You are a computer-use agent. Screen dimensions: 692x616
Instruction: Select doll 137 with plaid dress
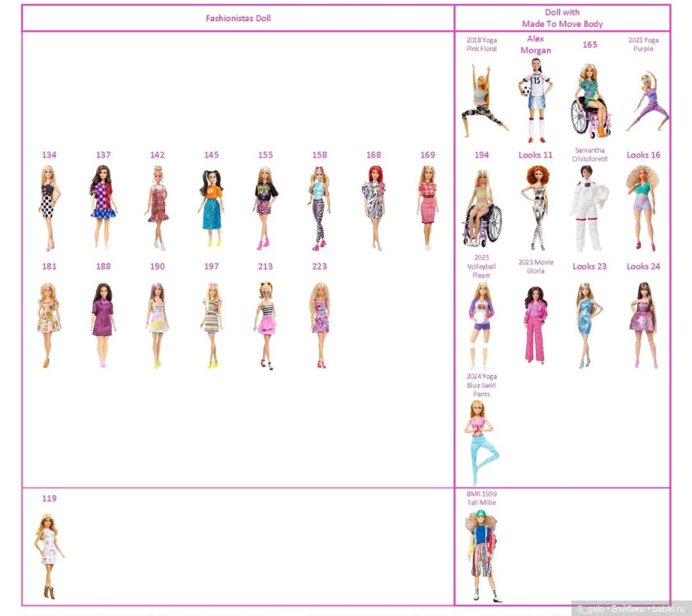103,207
